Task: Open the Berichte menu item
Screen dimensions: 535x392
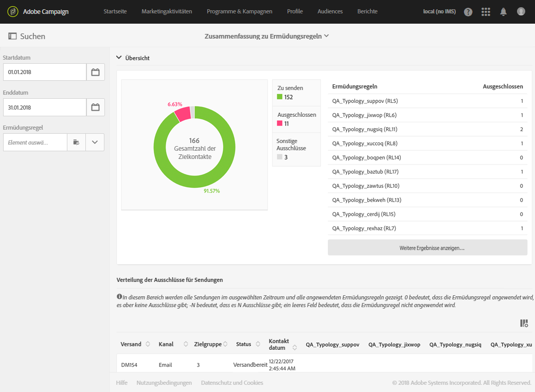Action: pyautogui.click(x=367, y=12)
